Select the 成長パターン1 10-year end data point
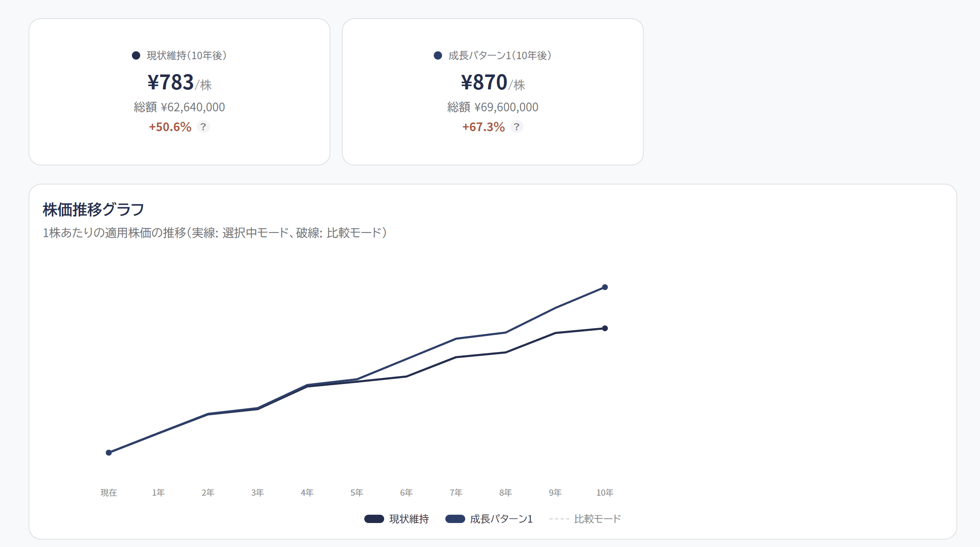This screenshot has width=980, height=547. 605,287
